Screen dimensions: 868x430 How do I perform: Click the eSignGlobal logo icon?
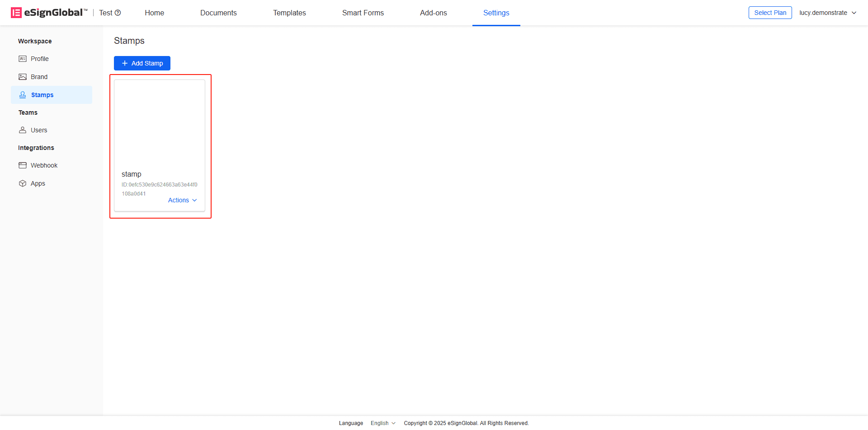click(16, 13)
